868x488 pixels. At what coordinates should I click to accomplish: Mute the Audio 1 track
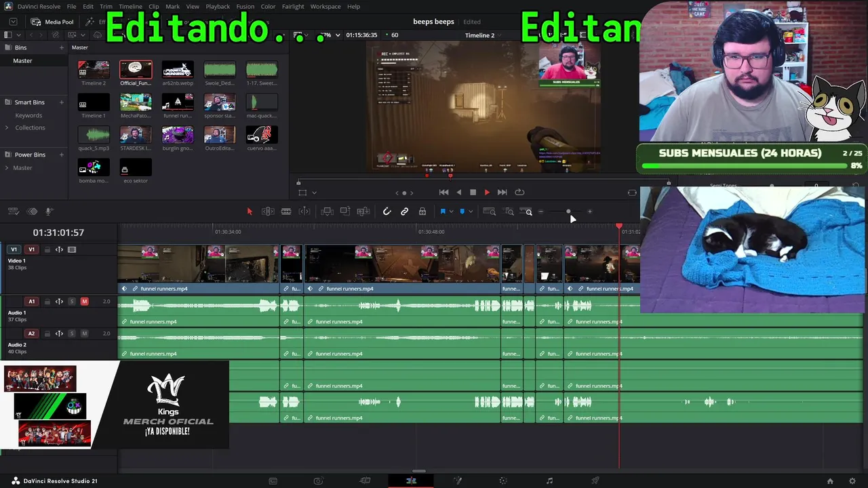point(84,301)
